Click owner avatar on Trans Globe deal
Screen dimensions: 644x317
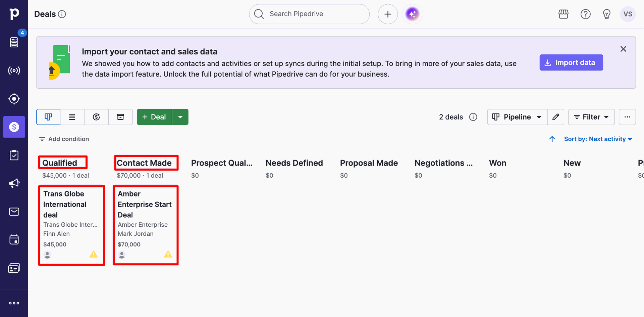click(47, 255)
